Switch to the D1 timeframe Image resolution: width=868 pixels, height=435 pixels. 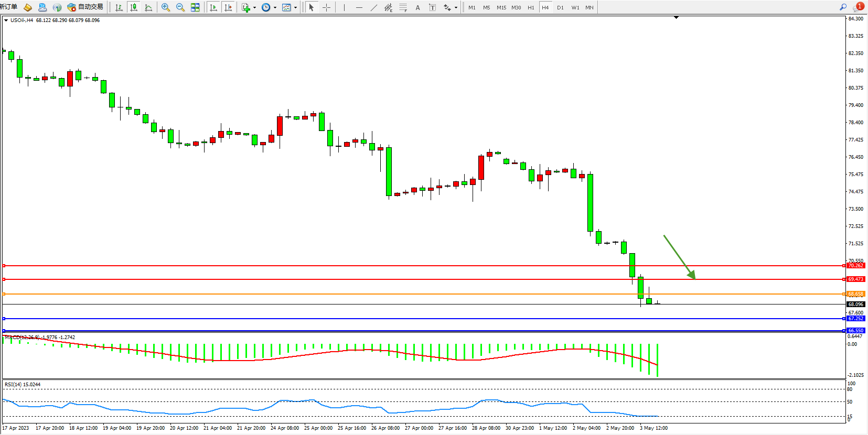click(560, 7)
